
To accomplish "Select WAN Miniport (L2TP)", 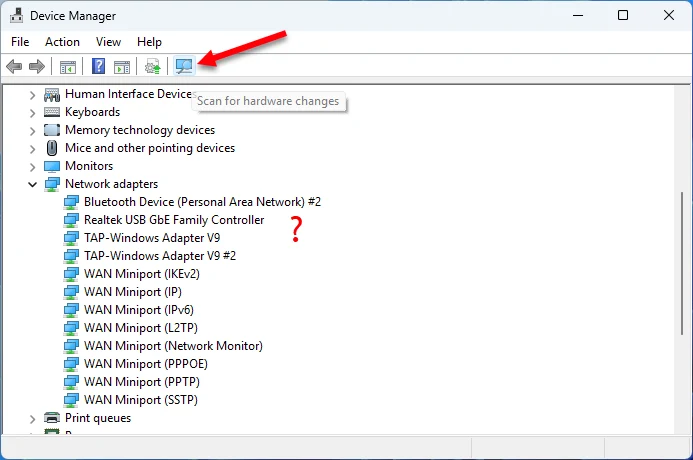I will point(141,328).
